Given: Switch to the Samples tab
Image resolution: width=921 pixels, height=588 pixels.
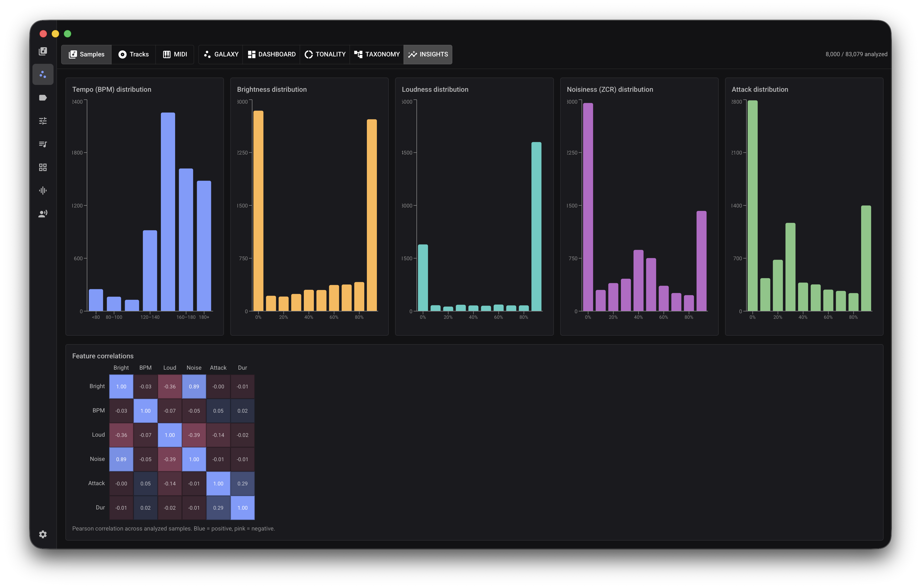Looking at the screenshot, I should (x=87, y=54).
